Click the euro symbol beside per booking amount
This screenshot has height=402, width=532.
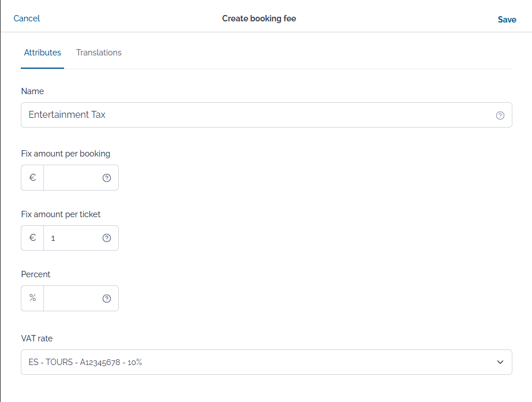coord(33,178)
